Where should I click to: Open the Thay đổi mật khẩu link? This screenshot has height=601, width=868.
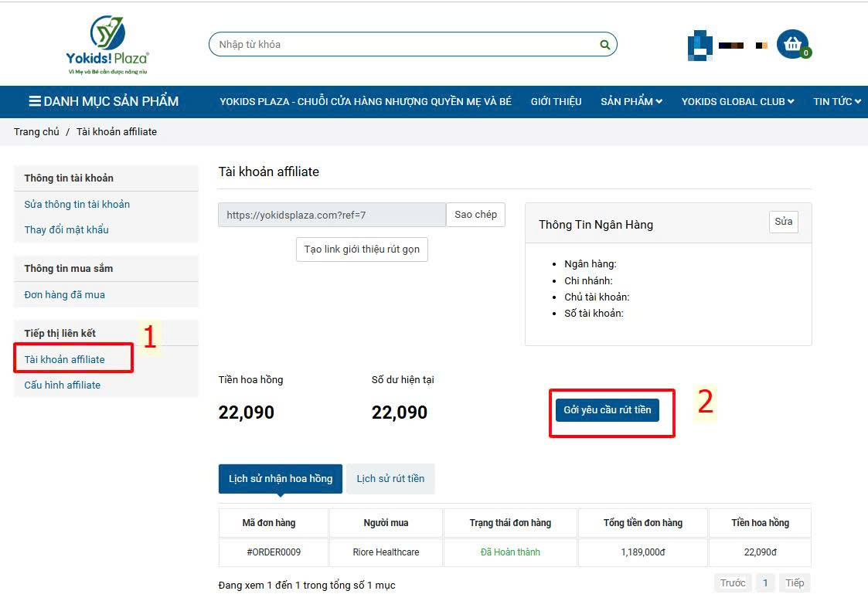(x=66, y=230)
